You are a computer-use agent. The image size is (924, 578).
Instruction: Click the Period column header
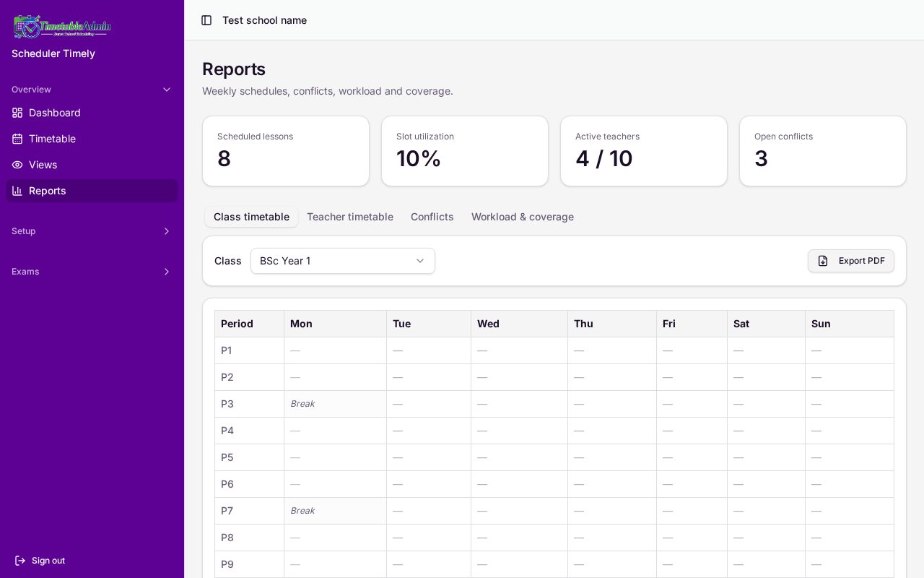tap(249, 324)
